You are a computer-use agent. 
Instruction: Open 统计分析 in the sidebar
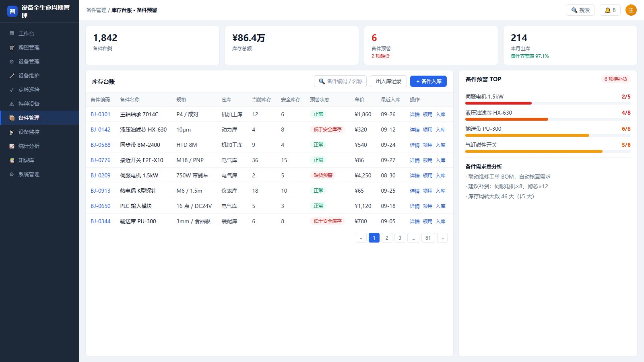39,146
